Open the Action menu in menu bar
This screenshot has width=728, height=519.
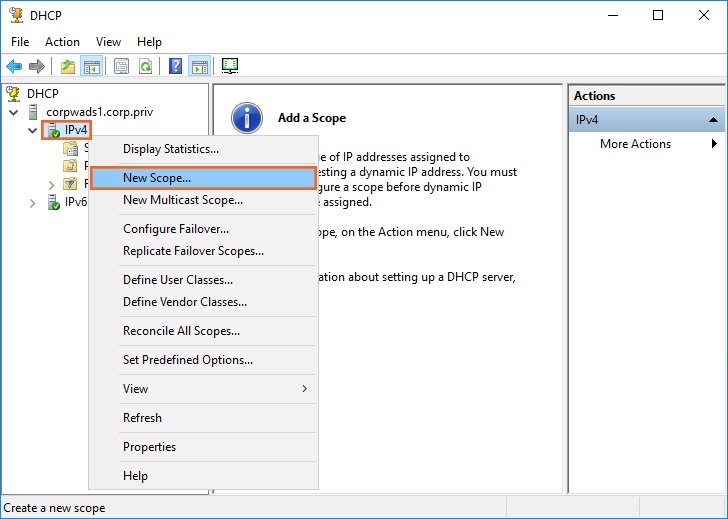tap(62, 42)
